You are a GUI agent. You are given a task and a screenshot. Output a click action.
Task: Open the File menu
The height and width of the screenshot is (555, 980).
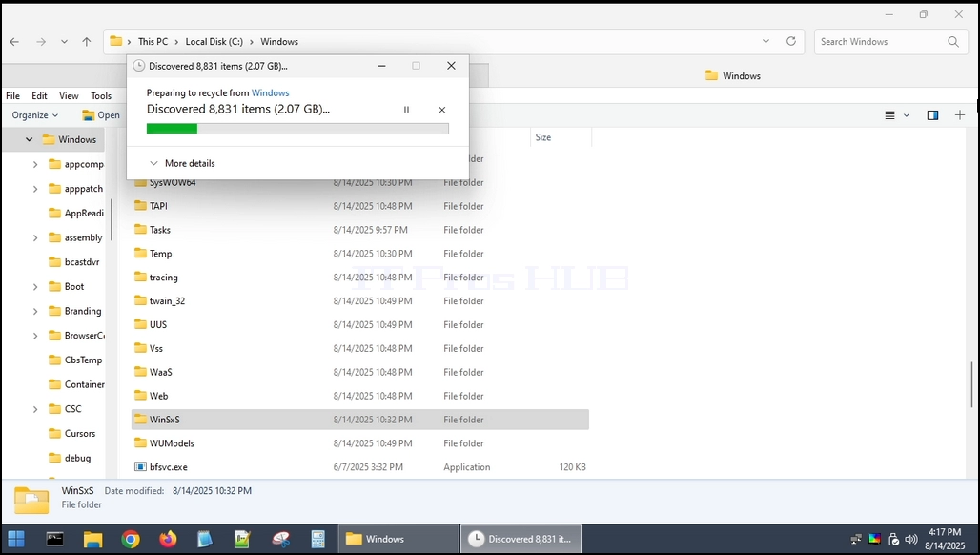coord(12,95)
